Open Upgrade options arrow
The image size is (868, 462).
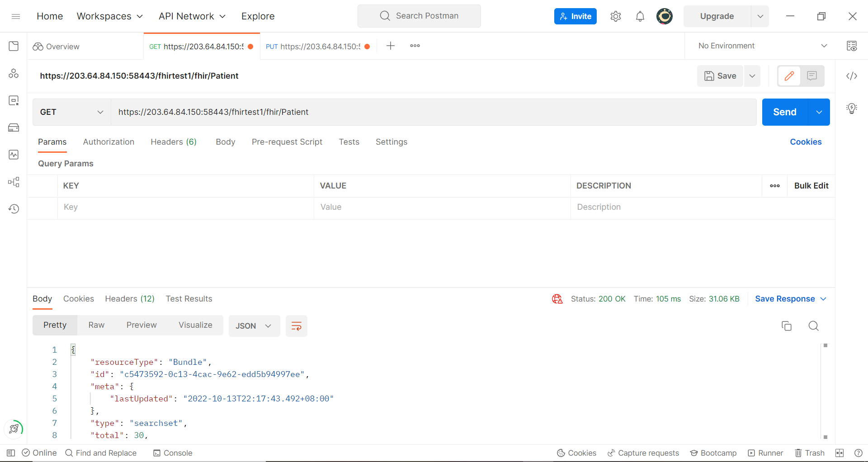coord(760,16)
